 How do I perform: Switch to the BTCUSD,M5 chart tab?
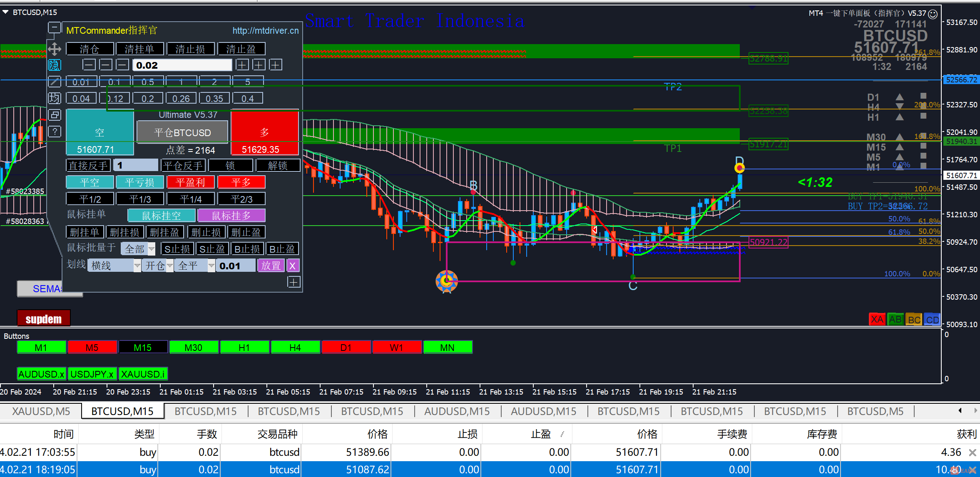(875, 411)
